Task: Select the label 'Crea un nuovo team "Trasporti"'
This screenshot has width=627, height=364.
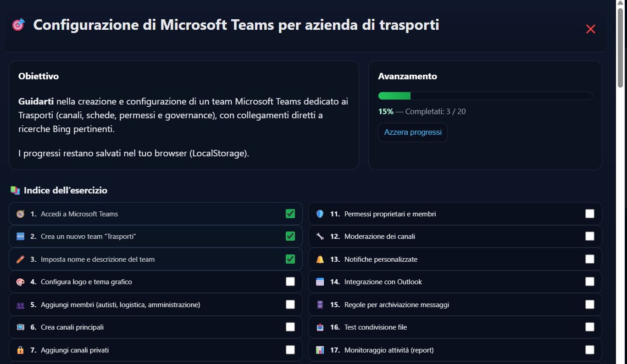Action: click(89, 237)
